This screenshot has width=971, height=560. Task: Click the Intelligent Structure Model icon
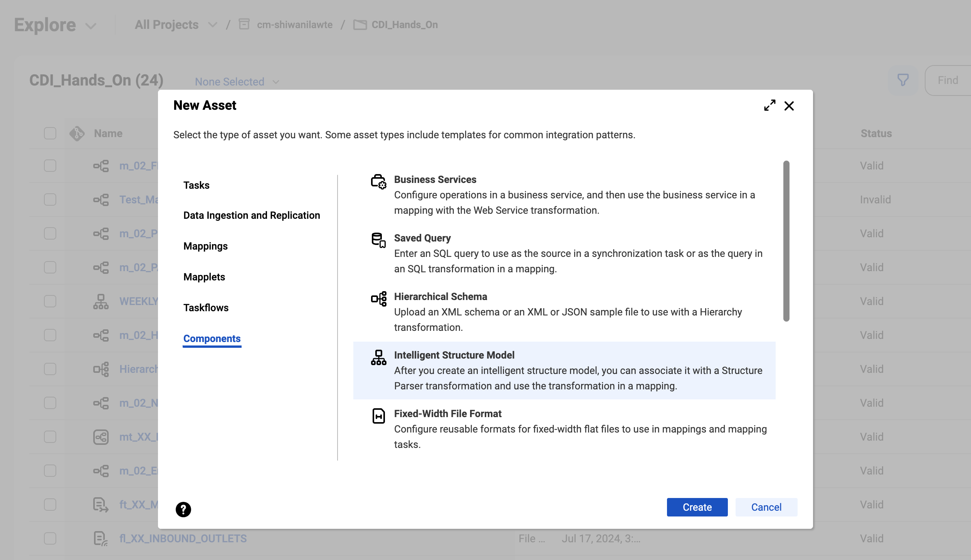(378, 357)
